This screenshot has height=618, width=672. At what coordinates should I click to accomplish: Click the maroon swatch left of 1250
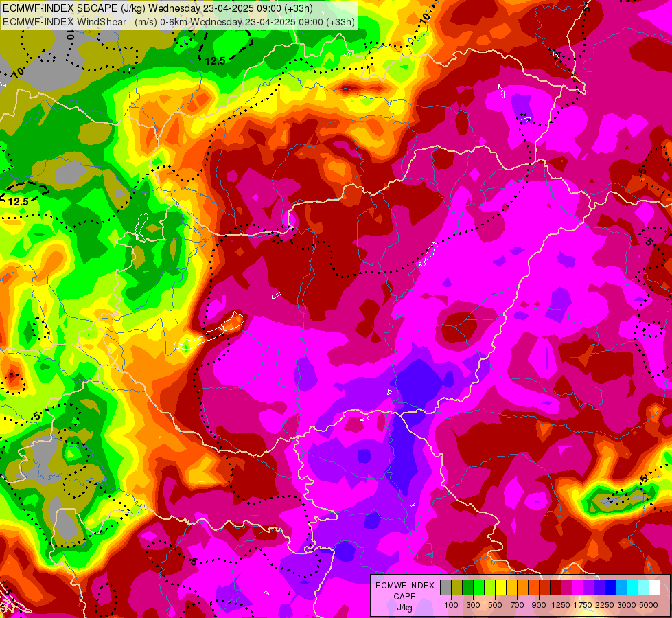click(555, 587)
